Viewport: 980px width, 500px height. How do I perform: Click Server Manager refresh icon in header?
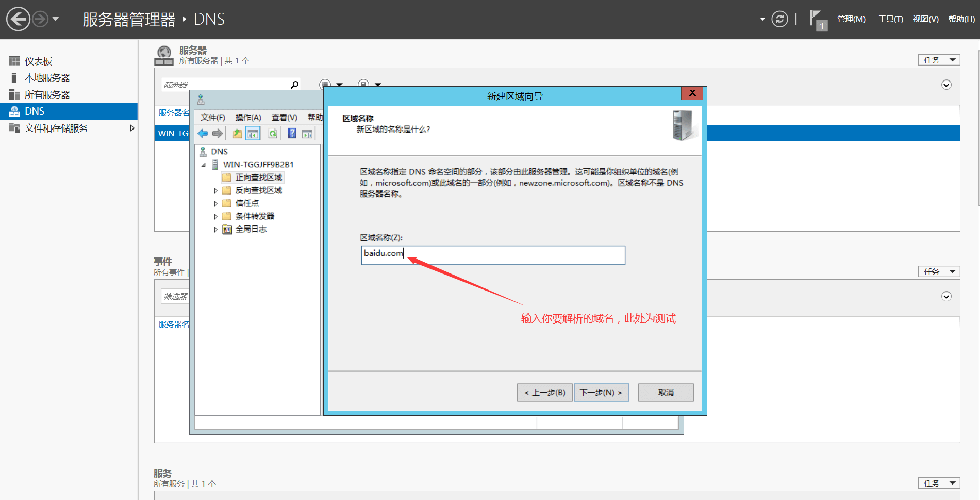click(x=779, y=19)
